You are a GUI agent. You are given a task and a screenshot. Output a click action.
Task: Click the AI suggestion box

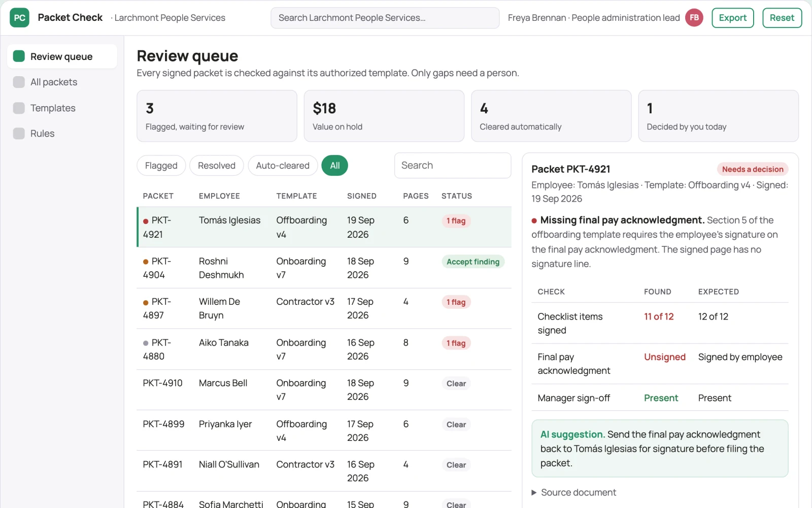(x=660, y=449)
